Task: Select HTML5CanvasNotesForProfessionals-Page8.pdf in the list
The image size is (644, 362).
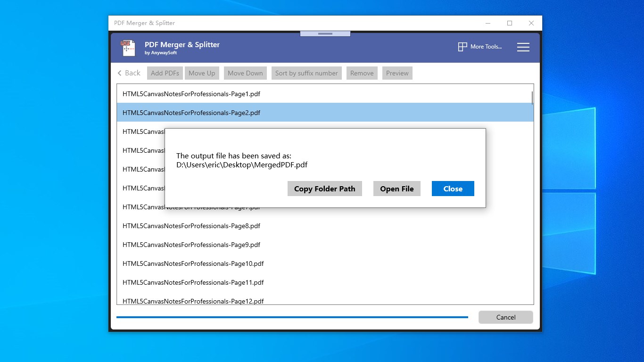Action: click(x=191, y=226)
